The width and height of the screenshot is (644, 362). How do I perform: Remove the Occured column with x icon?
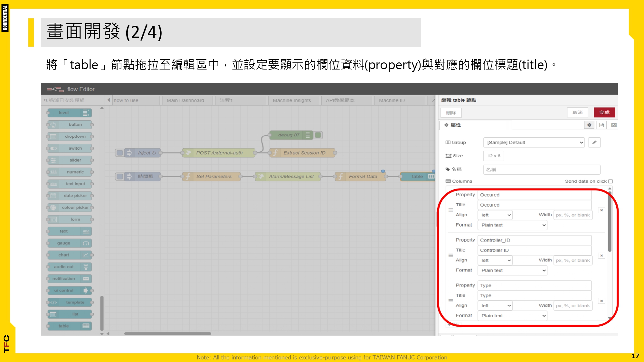point(601,210)
